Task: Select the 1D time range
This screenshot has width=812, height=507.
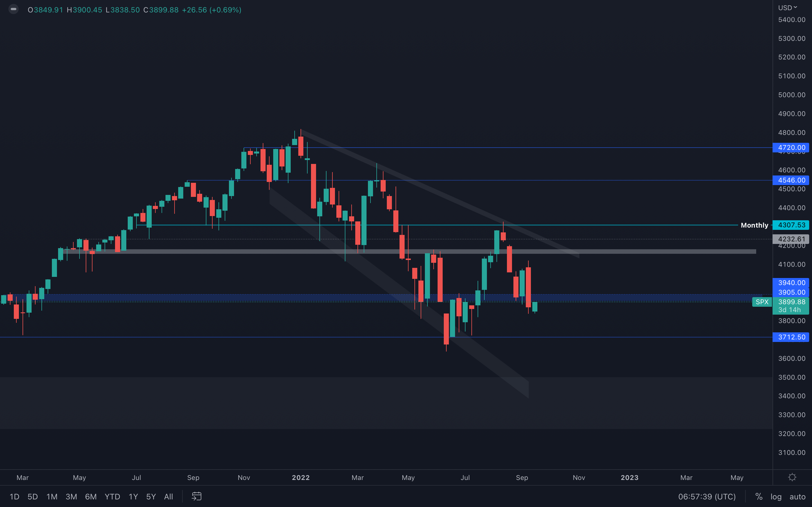Action: 14,497
